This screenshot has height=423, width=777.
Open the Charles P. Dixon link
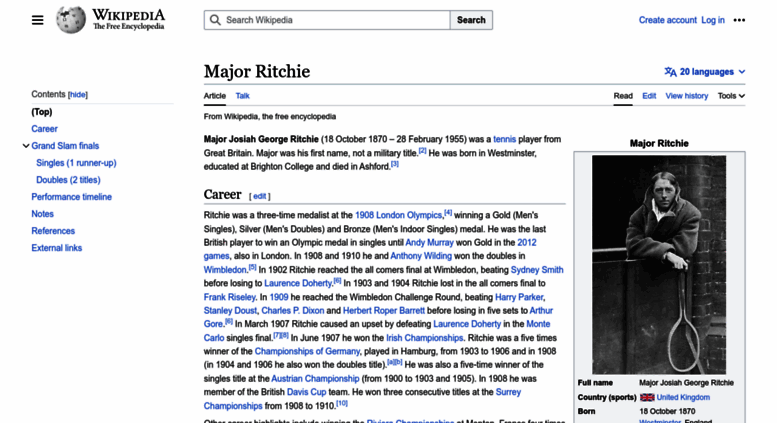(293, 311)
